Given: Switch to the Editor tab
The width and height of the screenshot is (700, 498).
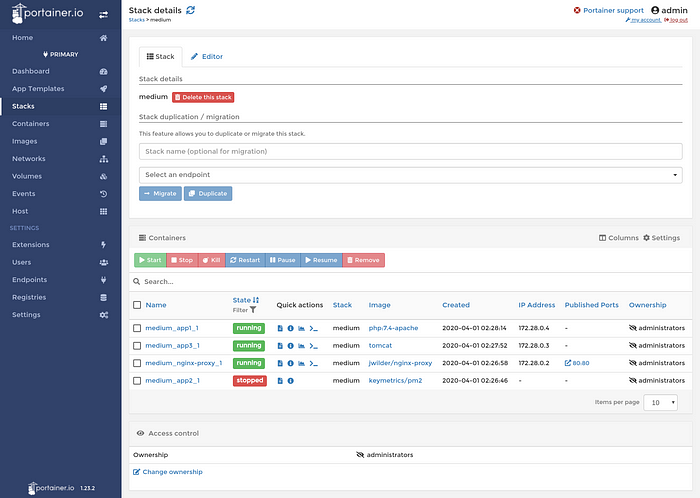Looking at the screenshot, I should point(207,57).
